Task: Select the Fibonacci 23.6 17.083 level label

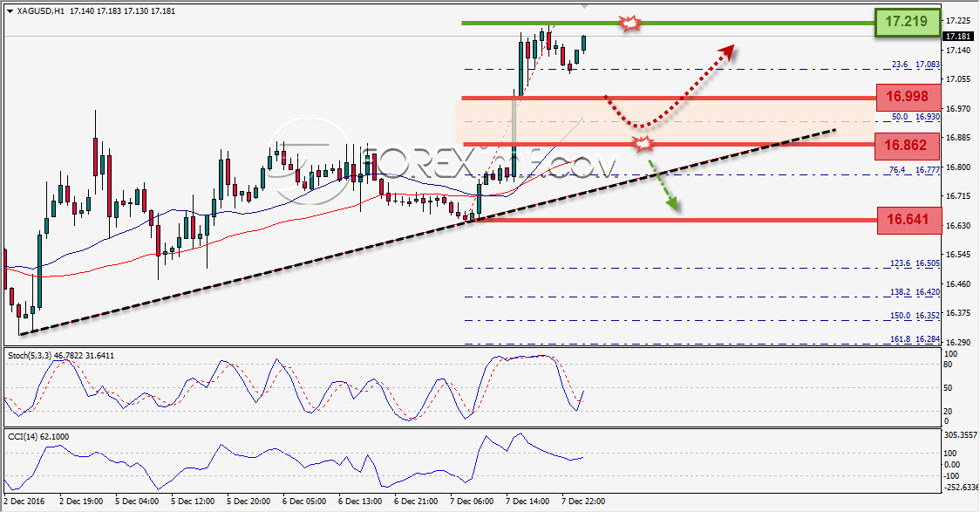Action: pyautogui.click(x=915, y=65)
